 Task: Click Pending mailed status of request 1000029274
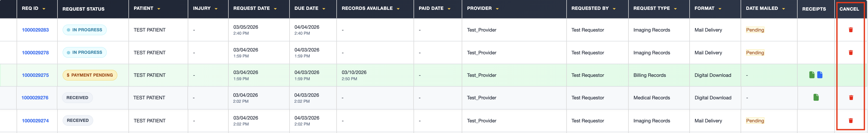754,121
